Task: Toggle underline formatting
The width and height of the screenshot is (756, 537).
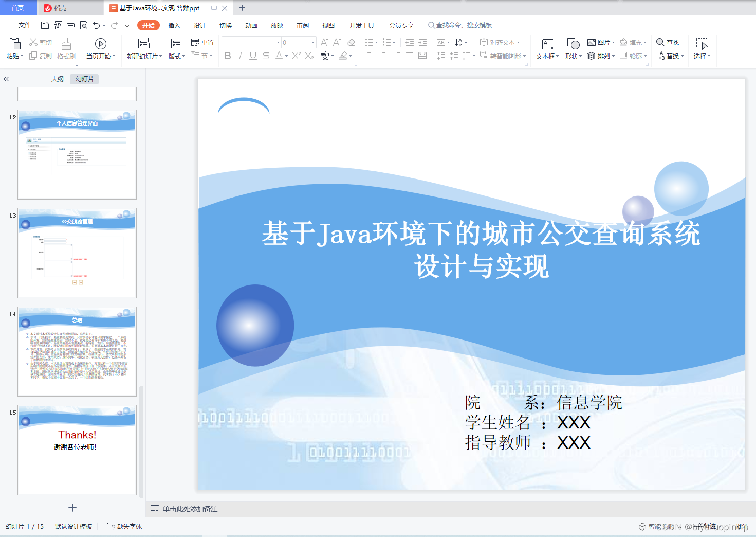Action: point(252,57)
